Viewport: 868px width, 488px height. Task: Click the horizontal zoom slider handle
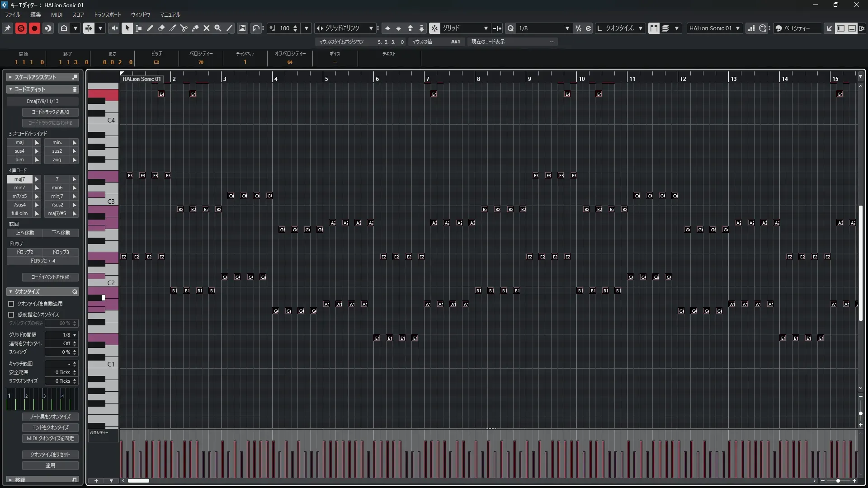point(838,481)
